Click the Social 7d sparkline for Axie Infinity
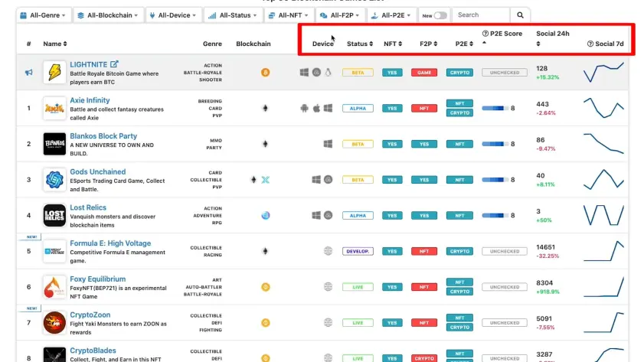 click(603, 108)
